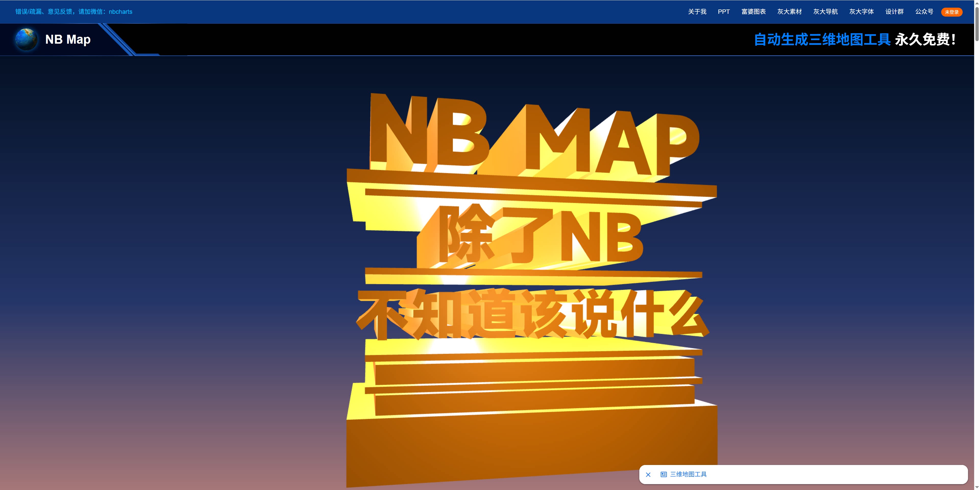
Task: Select 灰大导航 navigation link
Action: coord(826,12)
